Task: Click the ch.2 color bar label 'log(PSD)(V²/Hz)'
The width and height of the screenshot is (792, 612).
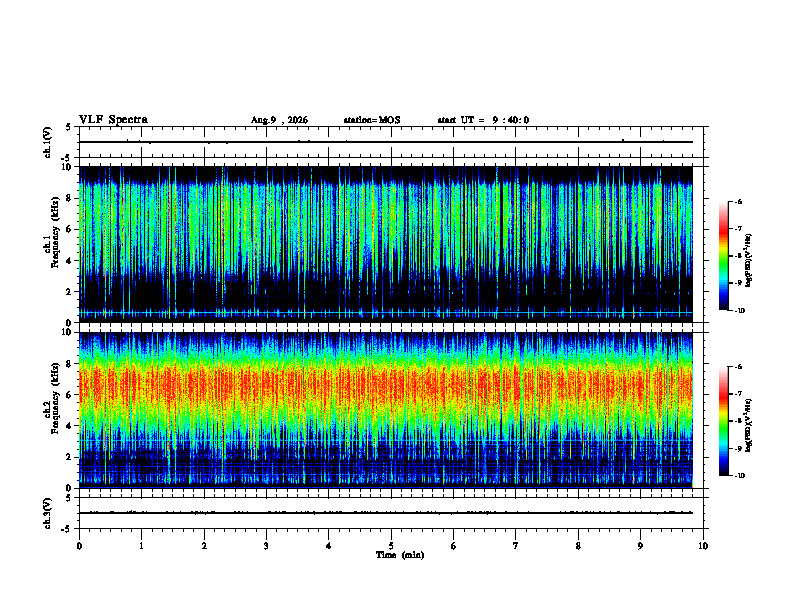Action: click(749, 425)
